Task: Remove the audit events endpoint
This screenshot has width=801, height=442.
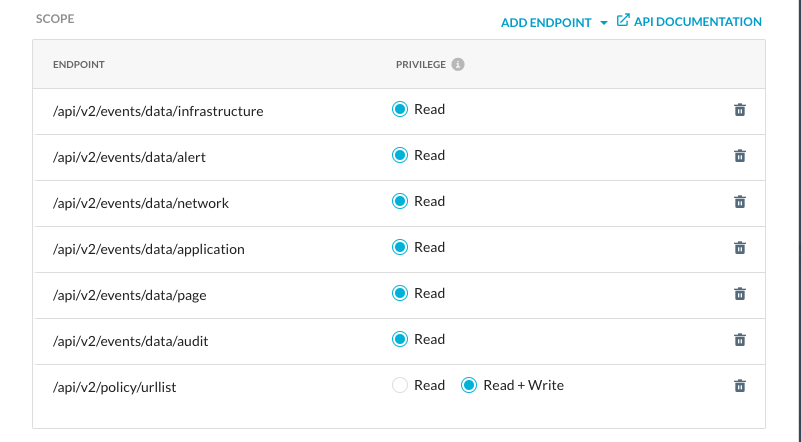Action: [x=740, y=340]
